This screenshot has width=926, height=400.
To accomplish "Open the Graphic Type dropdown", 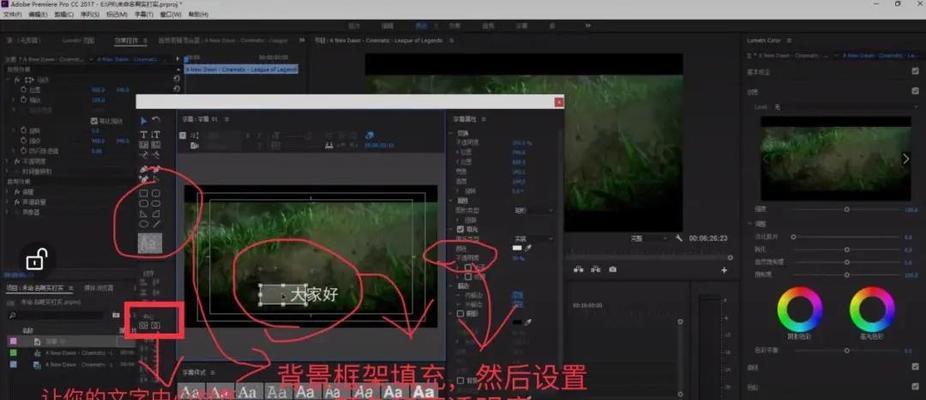I will [x=533, y=210].
